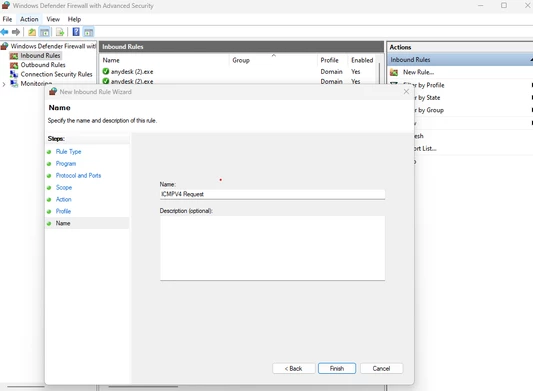Click Export List... in Actions pane

tap(425, 149)
